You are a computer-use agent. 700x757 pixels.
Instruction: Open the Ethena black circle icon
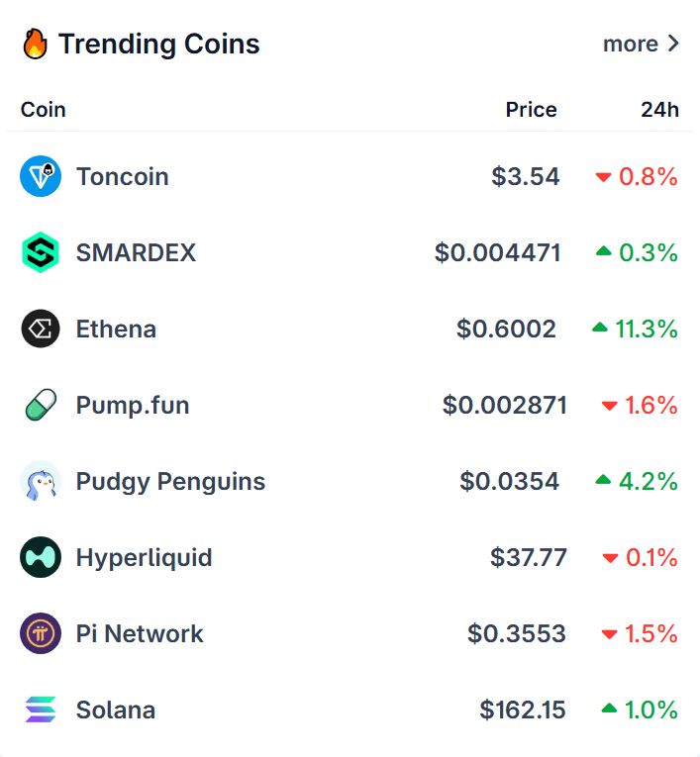click(x=41, y=329)
